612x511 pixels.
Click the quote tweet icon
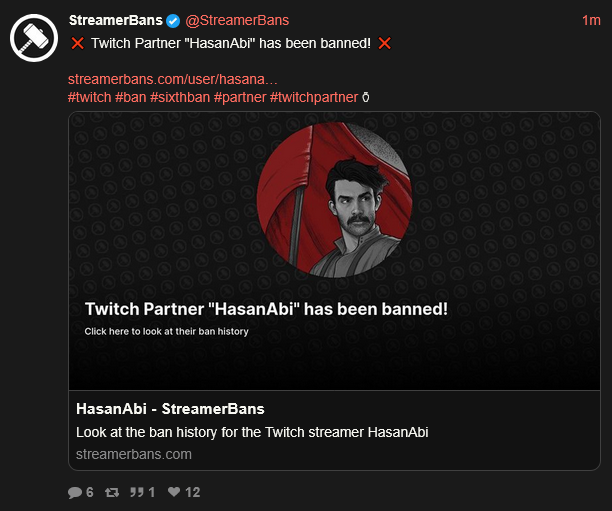138,492
